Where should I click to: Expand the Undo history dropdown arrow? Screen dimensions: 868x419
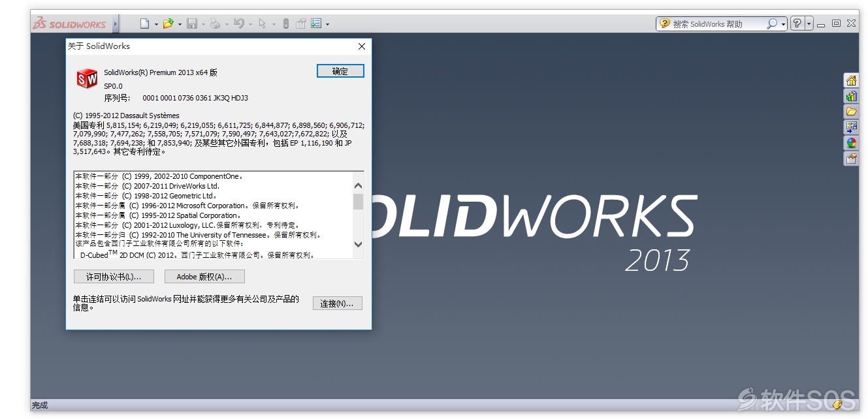tap(250, 24)
